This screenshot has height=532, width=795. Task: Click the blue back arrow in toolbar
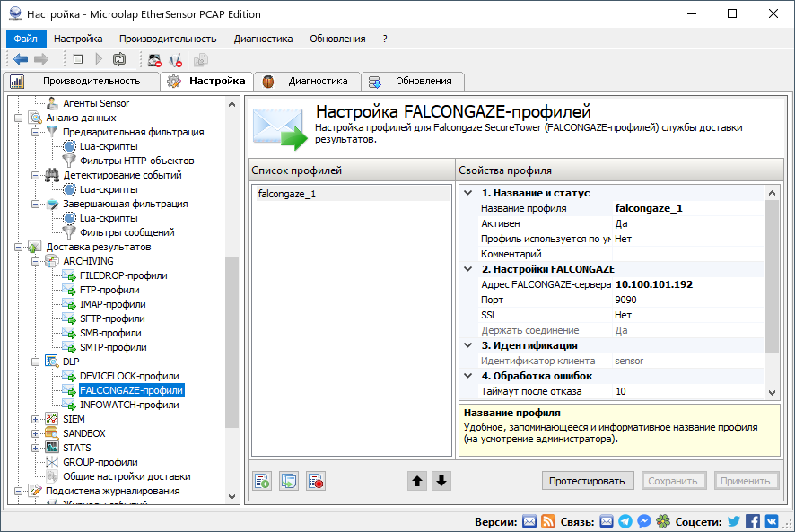coord(20,59)
